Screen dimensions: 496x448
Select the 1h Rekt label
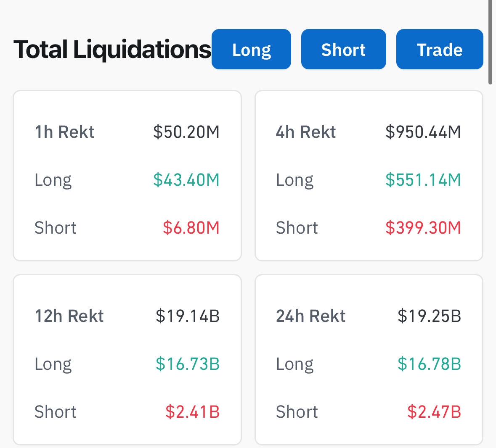64,132
